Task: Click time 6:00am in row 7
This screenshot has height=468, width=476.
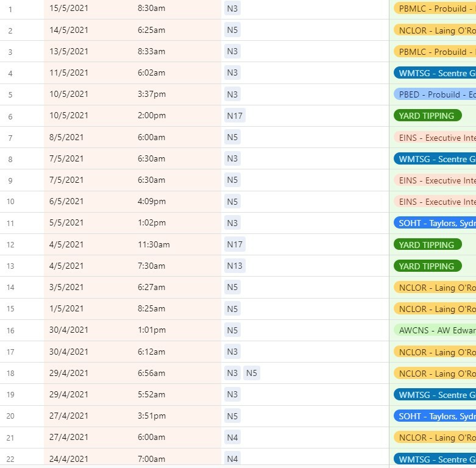Action: 151,137
